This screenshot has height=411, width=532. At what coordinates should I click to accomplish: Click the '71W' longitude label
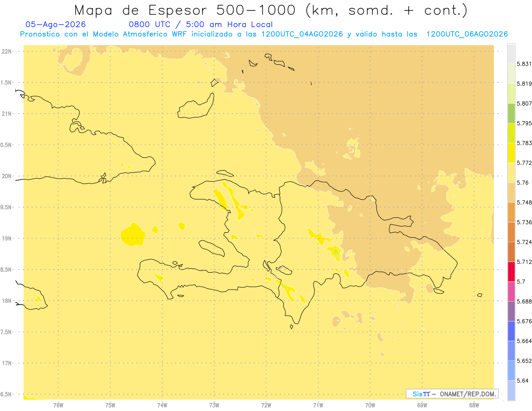coord(318,406)
